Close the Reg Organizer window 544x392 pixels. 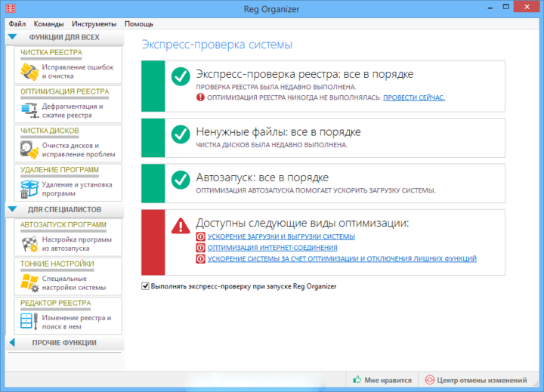(x=527, y=7)
